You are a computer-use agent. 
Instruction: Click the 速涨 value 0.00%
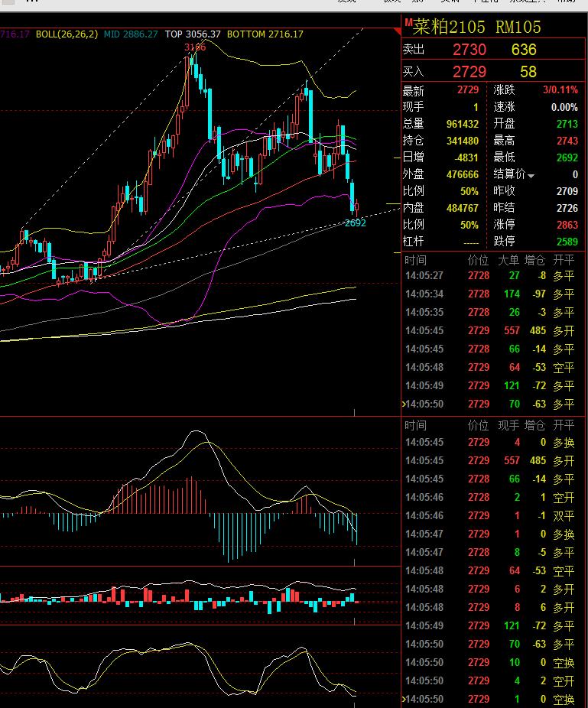(564, 107)
